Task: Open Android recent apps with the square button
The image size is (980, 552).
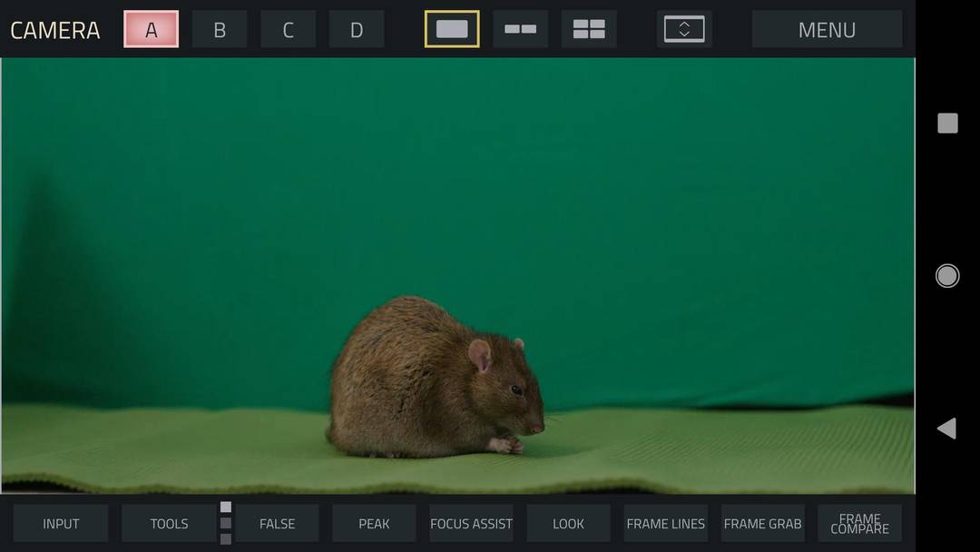Action: [x=946, y=123]
